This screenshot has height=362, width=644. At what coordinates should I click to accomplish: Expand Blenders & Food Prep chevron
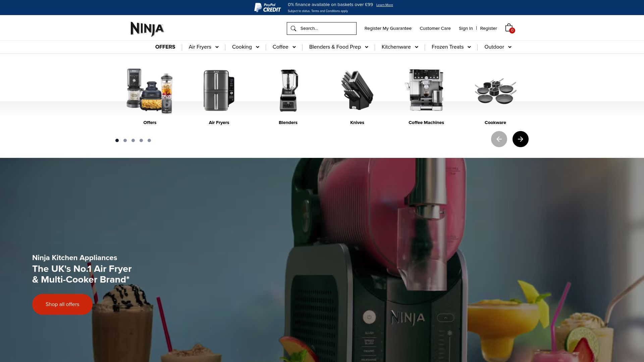click(x=367, y=47)
